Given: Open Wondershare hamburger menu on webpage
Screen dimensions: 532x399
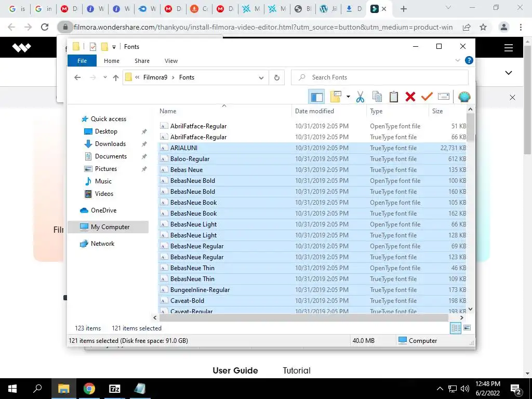Looking at the screenshot, I should [x=508, y=48].
